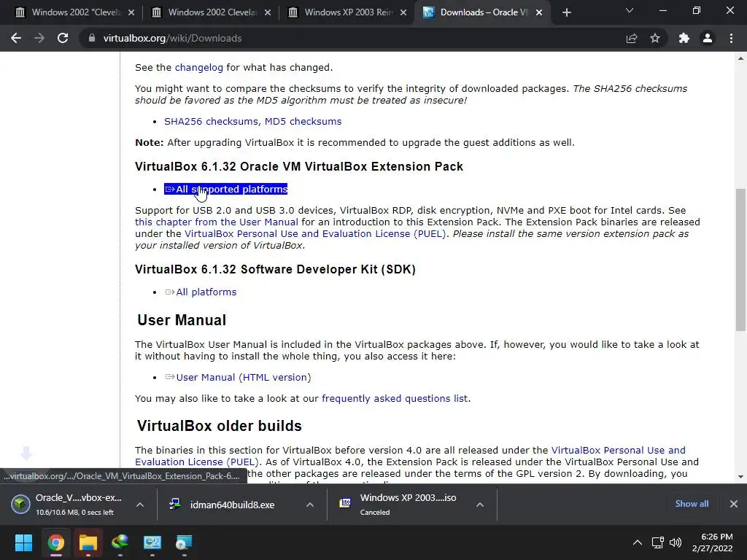The image size is (747, 560).
Task: Open File Explorer from the taskbar
Action: coord(88,542)
